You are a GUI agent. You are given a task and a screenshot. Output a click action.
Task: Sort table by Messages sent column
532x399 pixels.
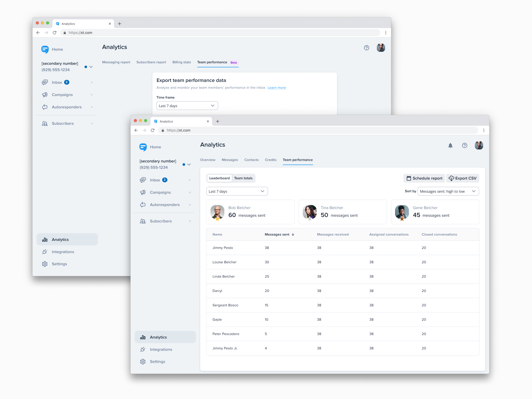280,235
